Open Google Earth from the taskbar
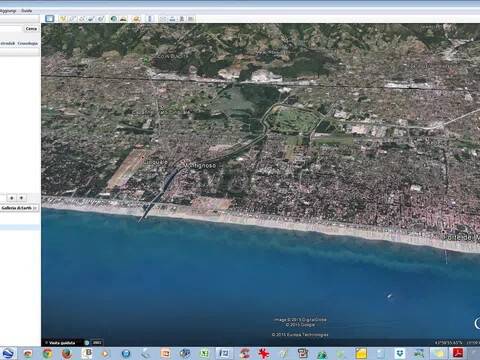The width and height of the screenshot is (480, 360). click(x=8, y=353)
